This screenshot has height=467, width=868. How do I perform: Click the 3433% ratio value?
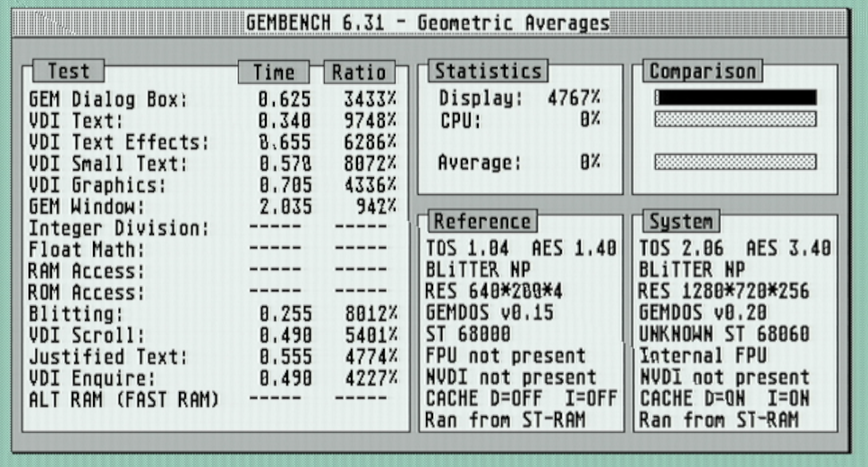coord(370,99)
